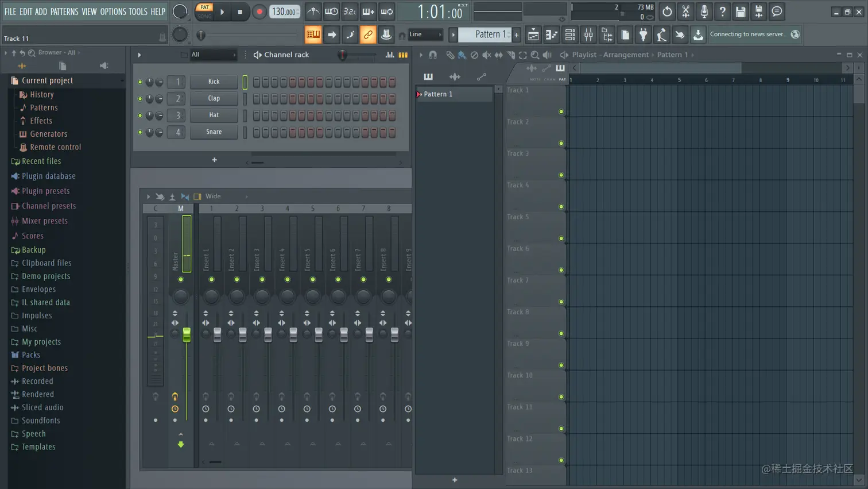Add a new channel with plus button
Image resolution: width=868 pixels, height=489 pixels.
[214, 160]
